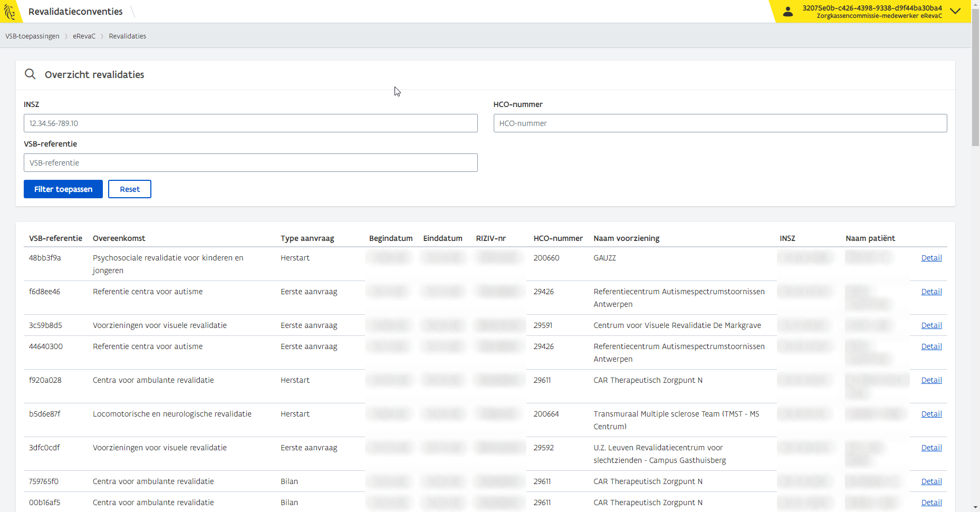Open Detail for row b5d6e87f

click(931, 414)
